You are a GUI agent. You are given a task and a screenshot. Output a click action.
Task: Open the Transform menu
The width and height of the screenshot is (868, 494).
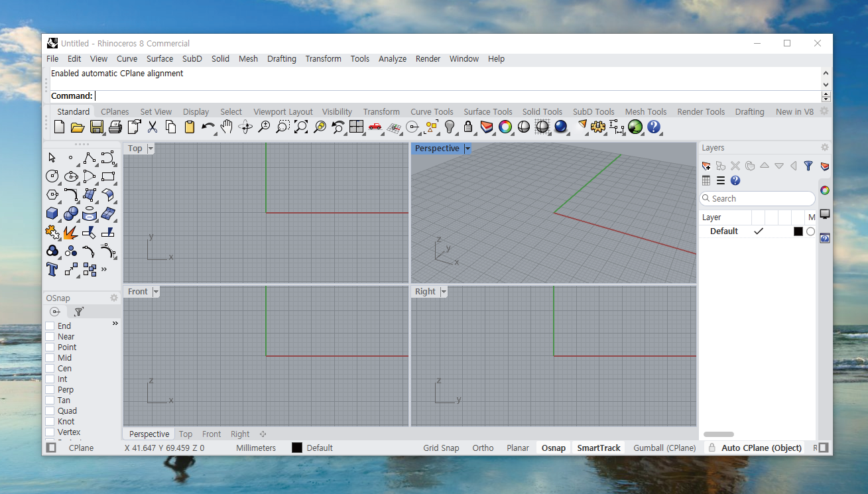pos(323,59)
